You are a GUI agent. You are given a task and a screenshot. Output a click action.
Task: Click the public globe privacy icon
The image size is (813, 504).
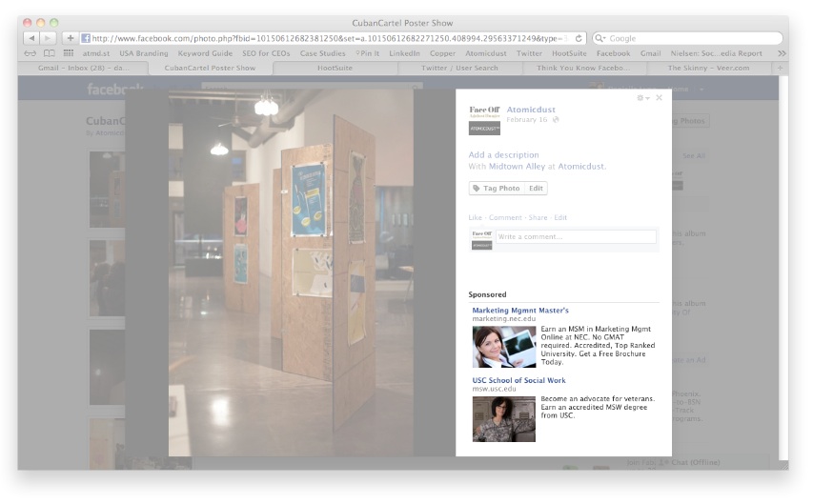[x=556, y=120]
